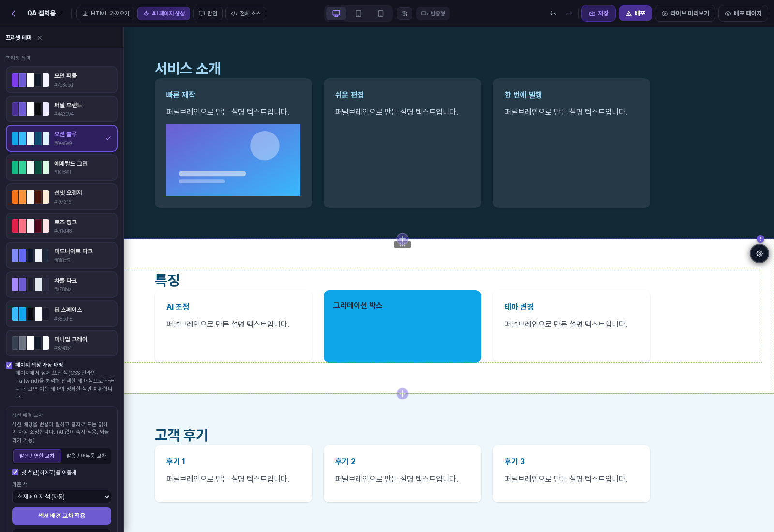The width and height of the screenshot is (774, 532).
Task: Click HTML 가져오기 button
Action: [x=105, y=14]
